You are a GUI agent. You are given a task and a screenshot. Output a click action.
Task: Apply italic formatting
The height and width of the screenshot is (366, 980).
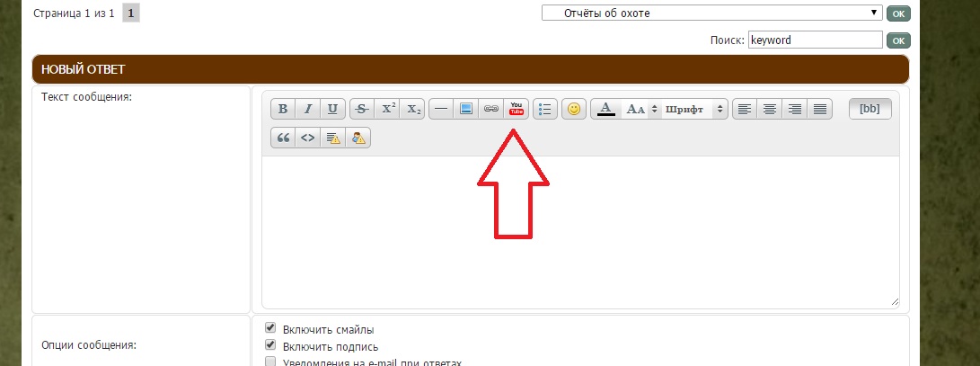tap(308, 109)
